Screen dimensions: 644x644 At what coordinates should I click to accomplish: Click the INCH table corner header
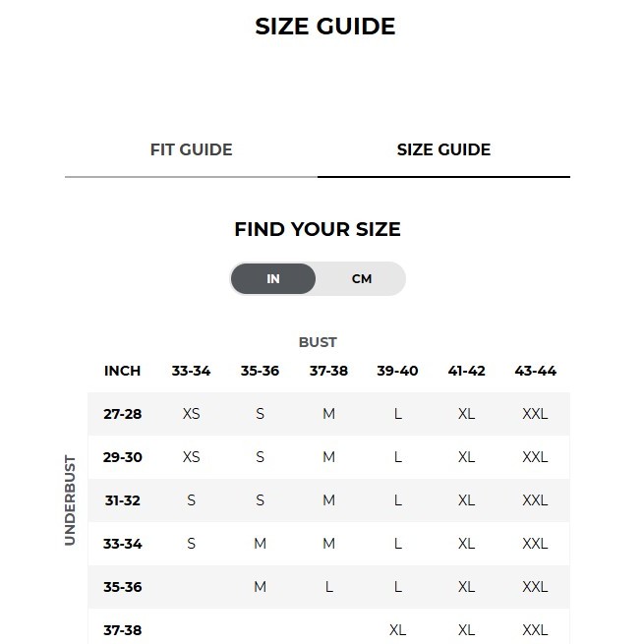[x=122, y=371]
